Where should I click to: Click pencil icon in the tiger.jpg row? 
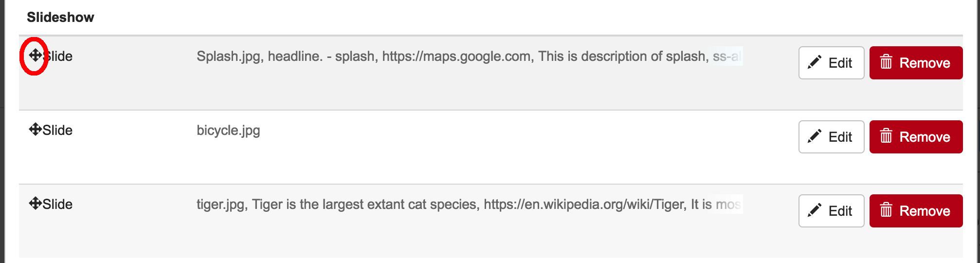pos(815,210)
